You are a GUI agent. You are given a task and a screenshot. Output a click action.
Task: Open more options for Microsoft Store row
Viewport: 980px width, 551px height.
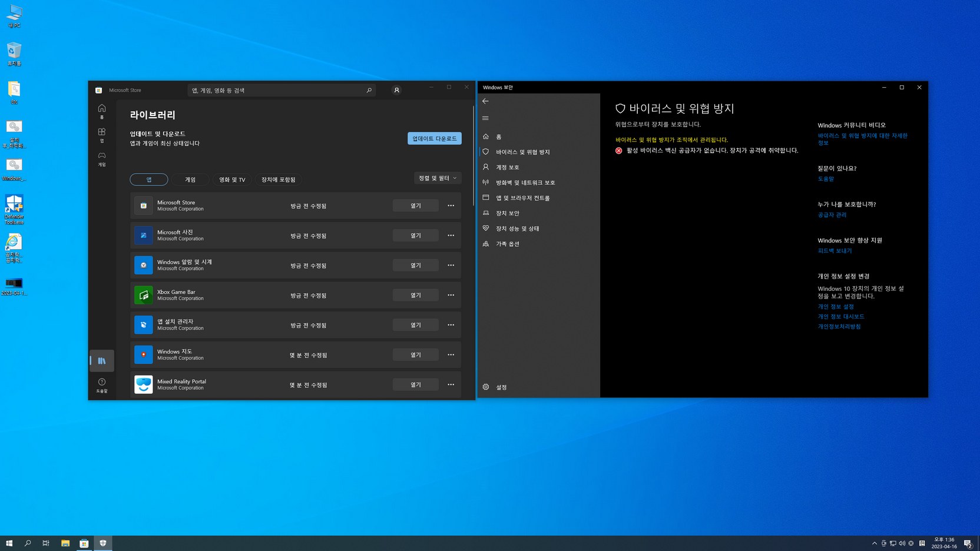[451, 205]
